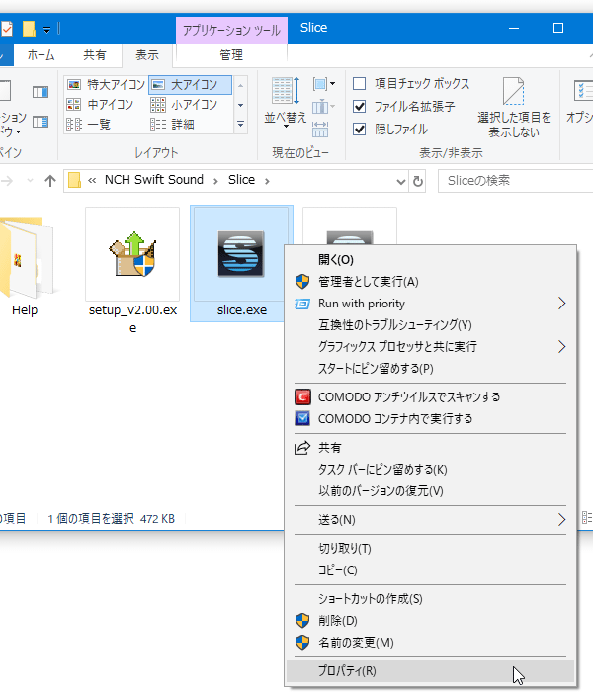Screen dimensions: 593x700
Task: Click 名前の変更(M) rename entry
Action: coord(430,643)
